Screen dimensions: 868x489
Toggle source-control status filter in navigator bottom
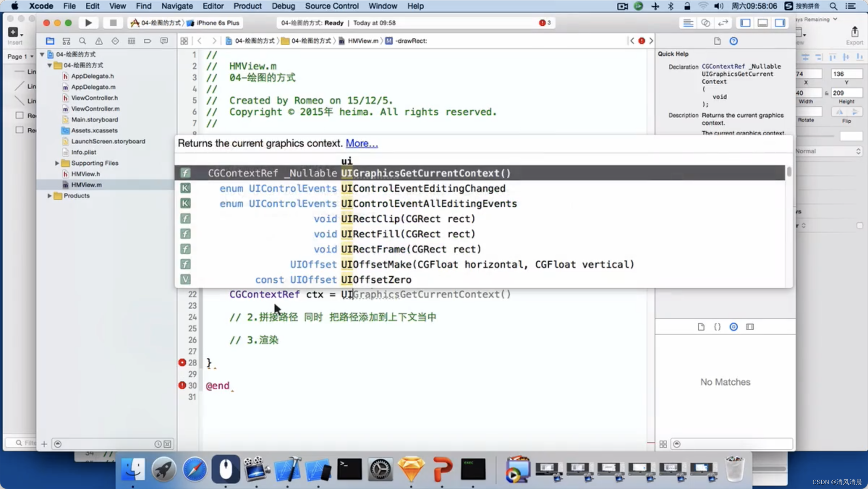click(x=167, y=444)
